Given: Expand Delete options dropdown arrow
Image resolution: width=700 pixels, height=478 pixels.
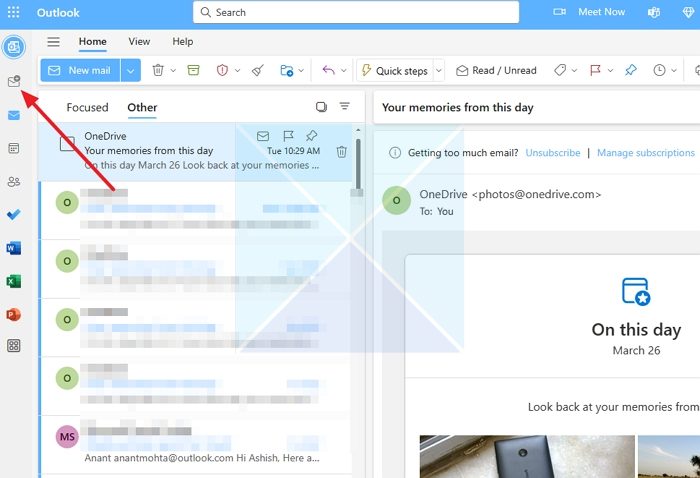Looking at the screenshot, I should point(173,71).
